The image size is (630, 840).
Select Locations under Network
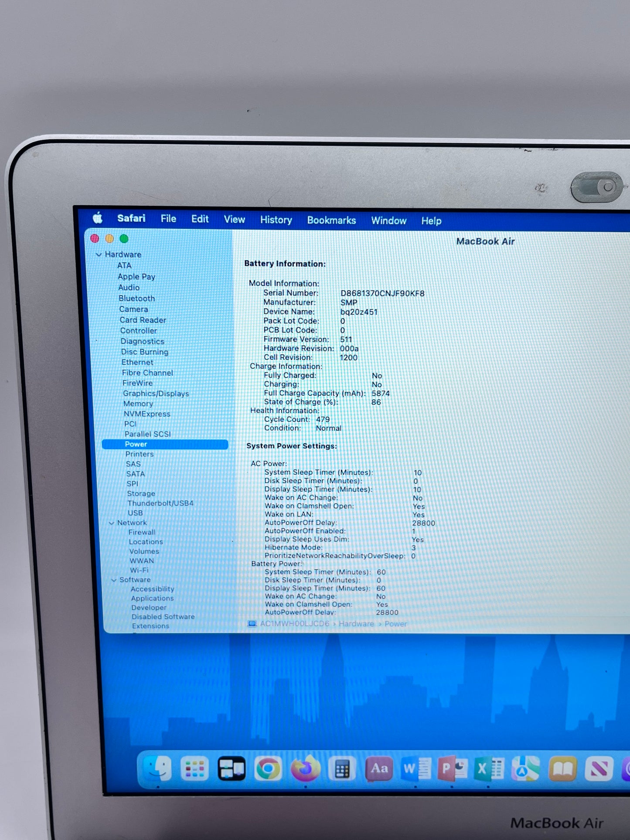coord(146,542)
